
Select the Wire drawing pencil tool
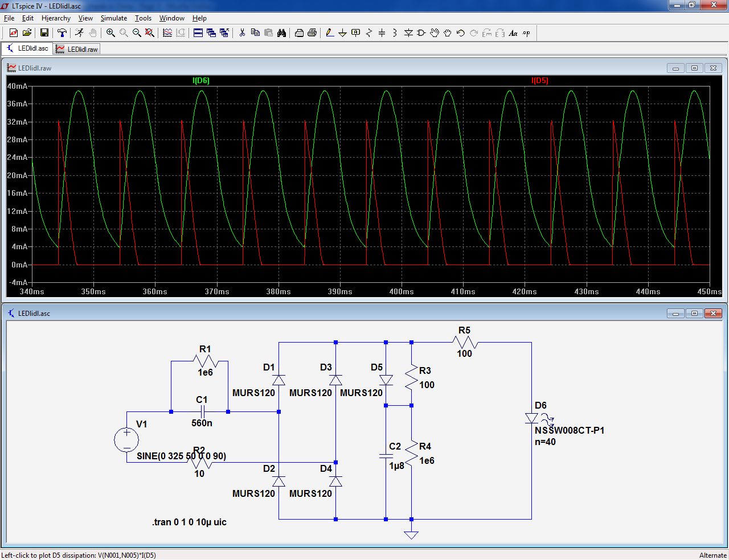click(x=330, y=33)
